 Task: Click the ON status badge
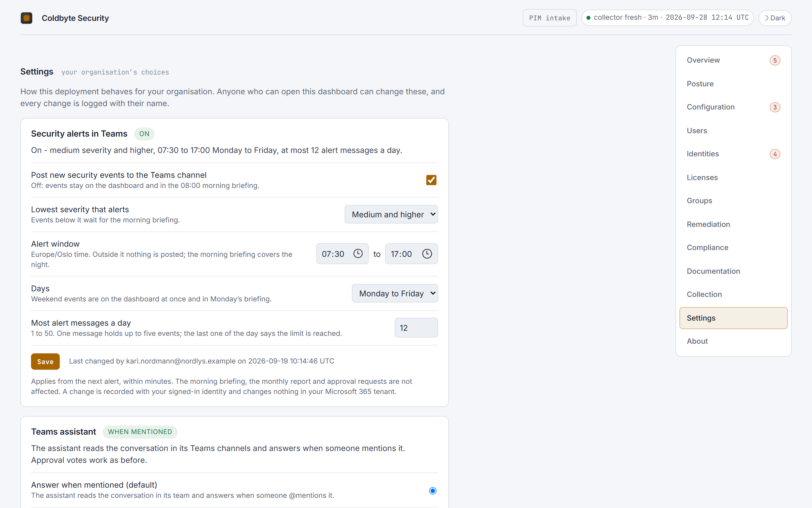(x=144, y=134)
